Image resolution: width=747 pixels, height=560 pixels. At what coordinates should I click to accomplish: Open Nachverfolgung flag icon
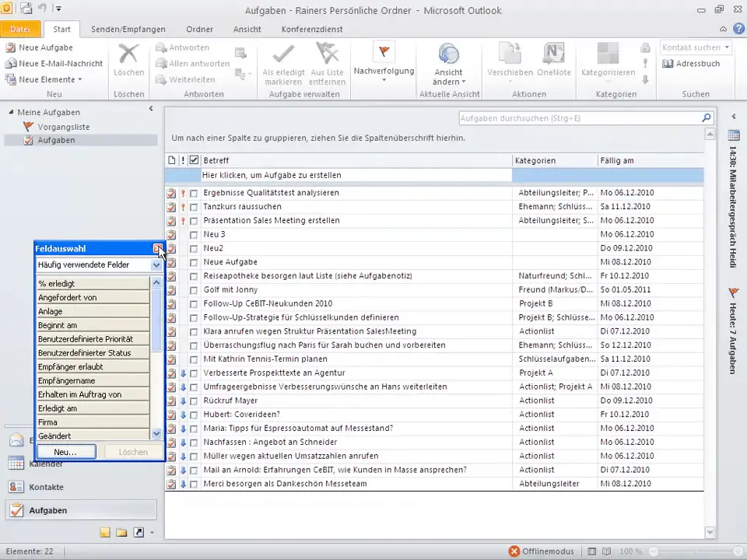pyautogui.click(x=384, y=52)
